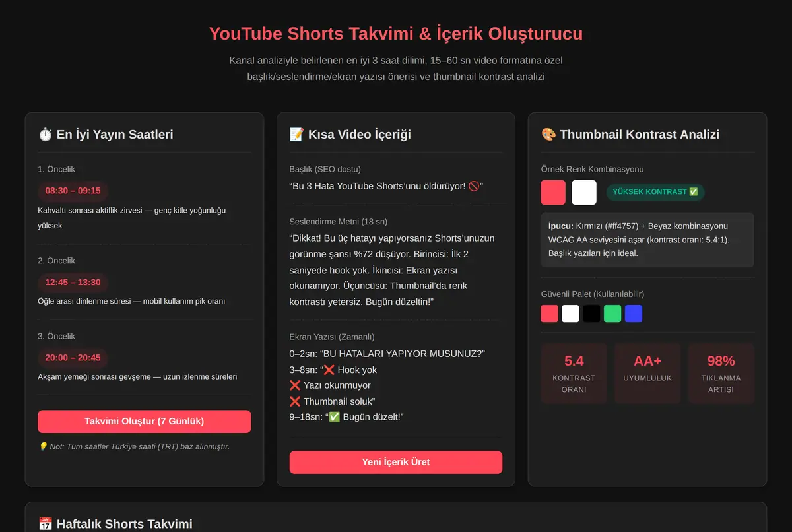This screenshot has width=792, height=532.
Task: Select the 08:30 – 09:15 time slot badge
Action: [x=73, y=191]
